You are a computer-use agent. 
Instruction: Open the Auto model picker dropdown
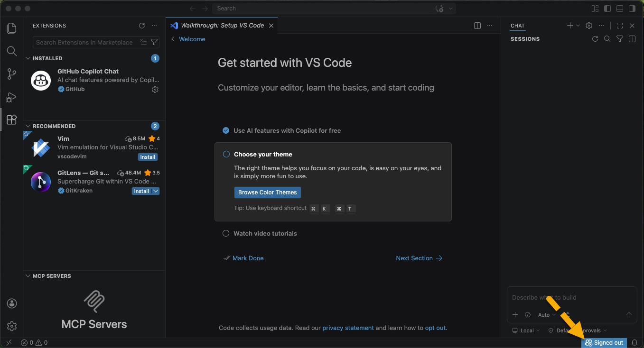coord(545,314)
